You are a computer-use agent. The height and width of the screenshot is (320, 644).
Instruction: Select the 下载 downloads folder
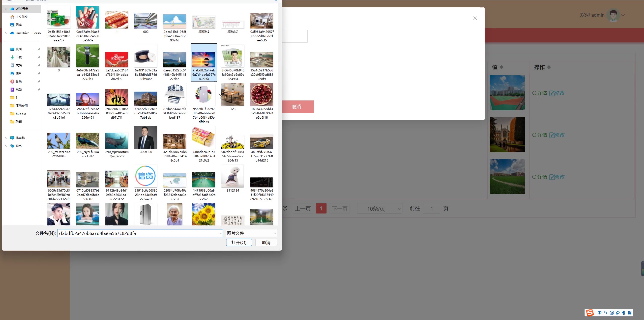tap(19, 57)
